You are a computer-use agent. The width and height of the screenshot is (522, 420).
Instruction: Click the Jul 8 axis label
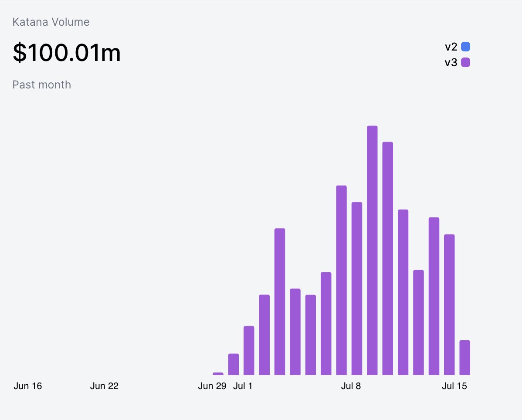click(351, 386)
